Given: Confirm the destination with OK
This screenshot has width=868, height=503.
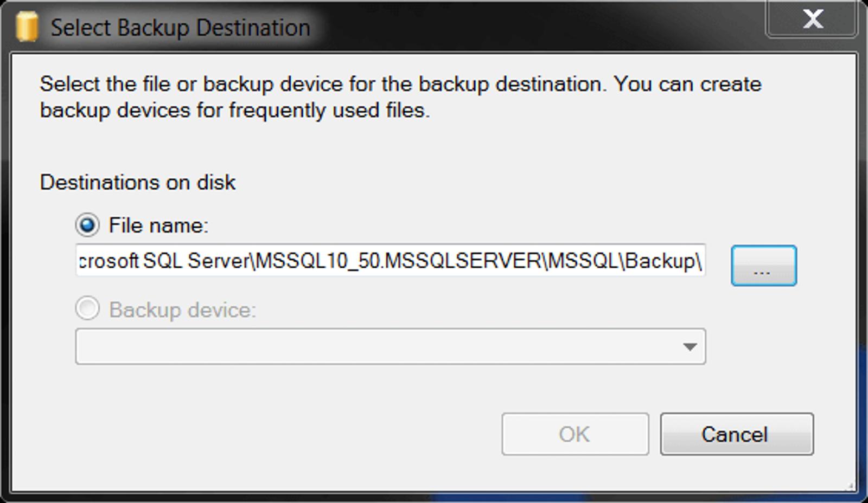Looking at the screenshot, I should tap(575, 434).
